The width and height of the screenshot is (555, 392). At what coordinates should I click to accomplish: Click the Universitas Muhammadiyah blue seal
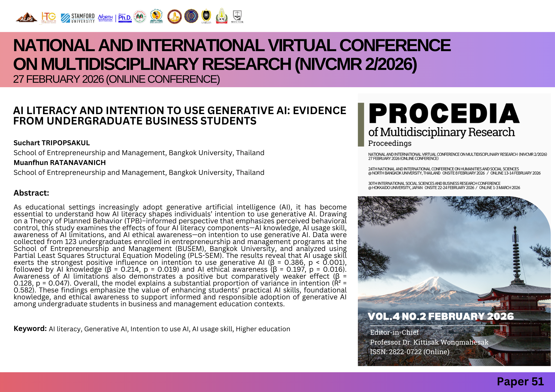(191, 16)
